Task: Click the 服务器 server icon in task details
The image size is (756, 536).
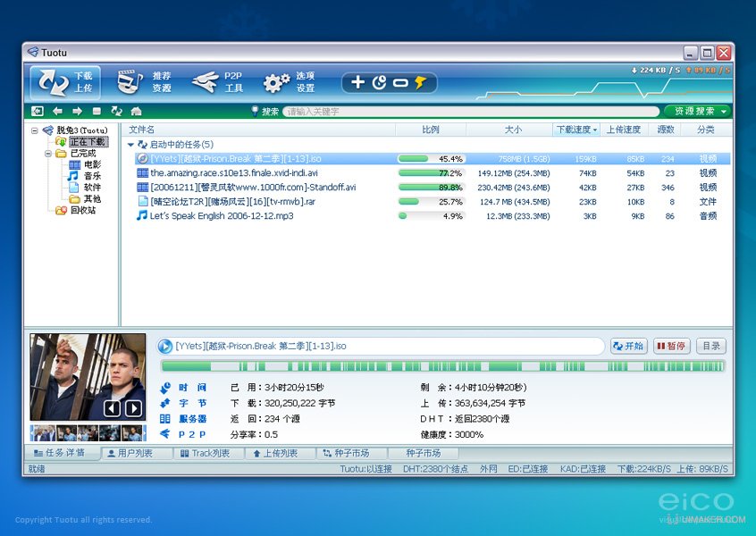Action: pyautogui.click(x=165, y=419)
